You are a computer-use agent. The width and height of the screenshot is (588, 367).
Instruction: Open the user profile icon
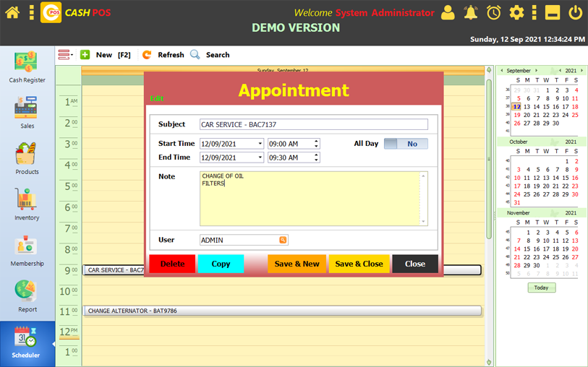point(448,12)
